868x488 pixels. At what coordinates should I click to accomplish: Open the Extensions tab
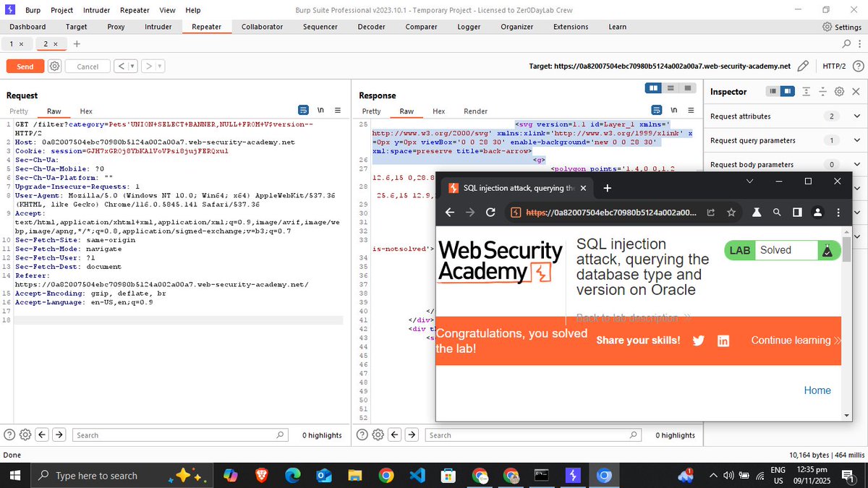(x=571, y=27)
